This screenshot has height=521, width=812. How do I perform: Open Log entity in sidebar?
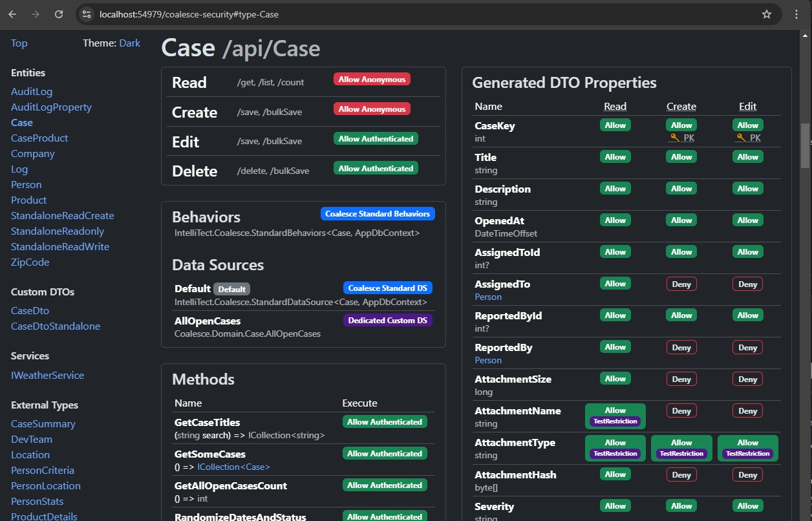coord(19,169)
